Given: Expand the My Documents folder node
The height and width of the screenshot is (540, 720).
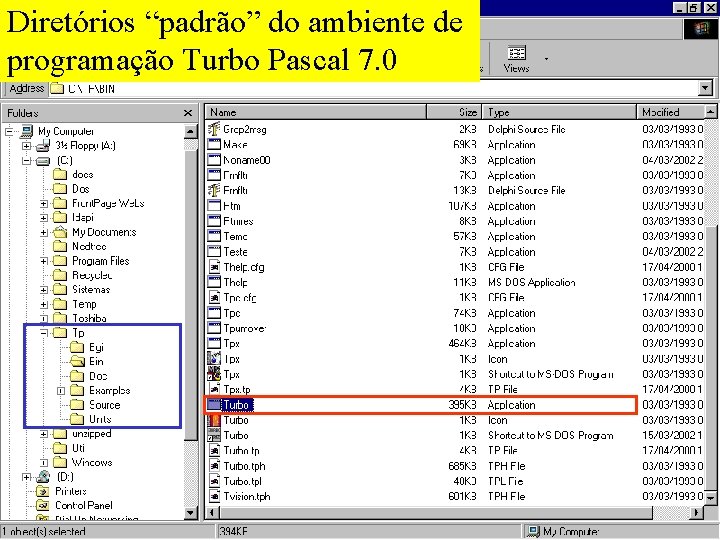Looking at the screenshot, I should click(x=44, y=232).
